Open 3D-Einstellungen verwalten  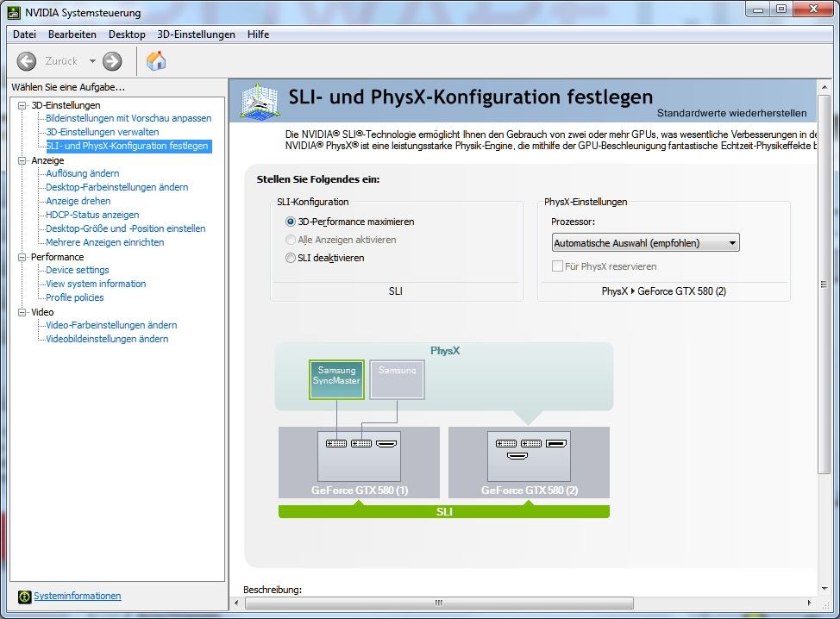pyautogui.click(x=103, y=132)
